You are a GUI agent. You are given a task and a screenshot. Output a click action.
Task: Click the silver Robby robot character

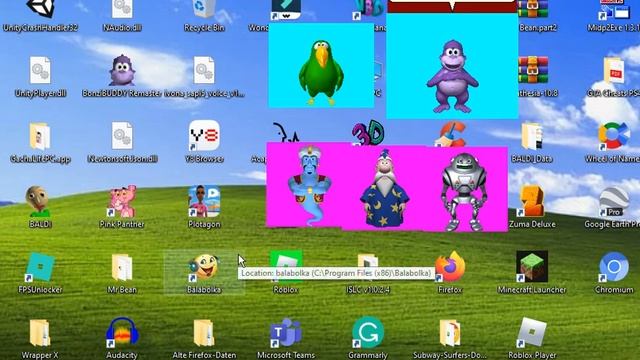(x=464, y=192)
